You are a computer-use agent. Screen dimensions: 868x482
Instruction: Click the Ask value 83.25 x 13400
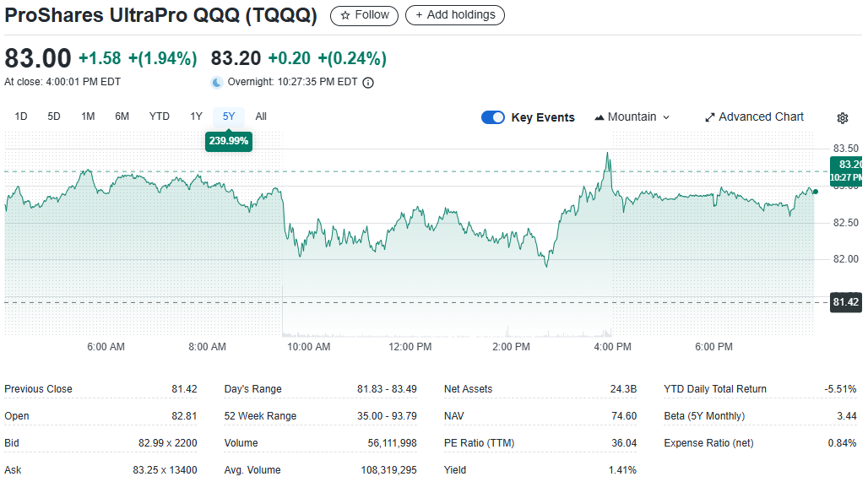click(165, 470)
